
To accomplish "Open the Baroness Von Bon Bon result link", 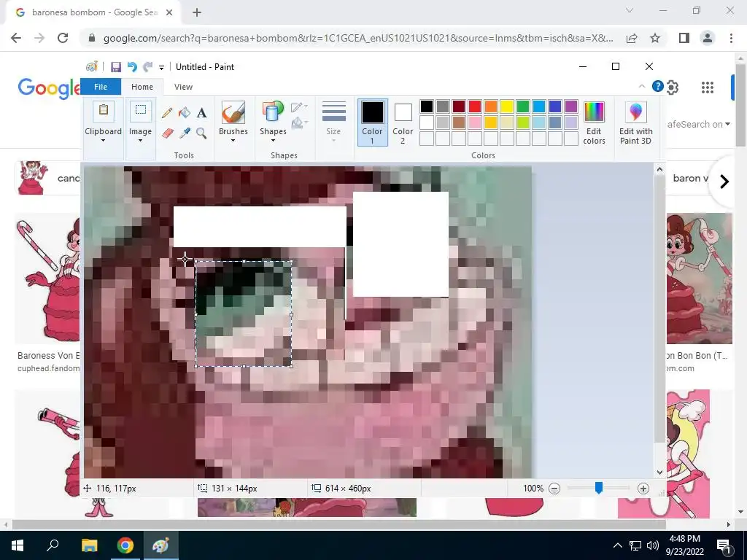I will (49, 355).
